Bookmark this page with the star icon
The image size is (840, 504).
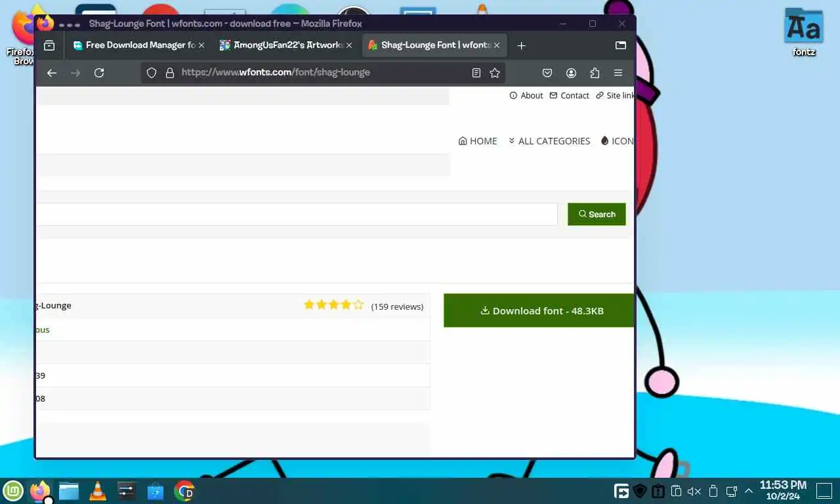[495, 73]
